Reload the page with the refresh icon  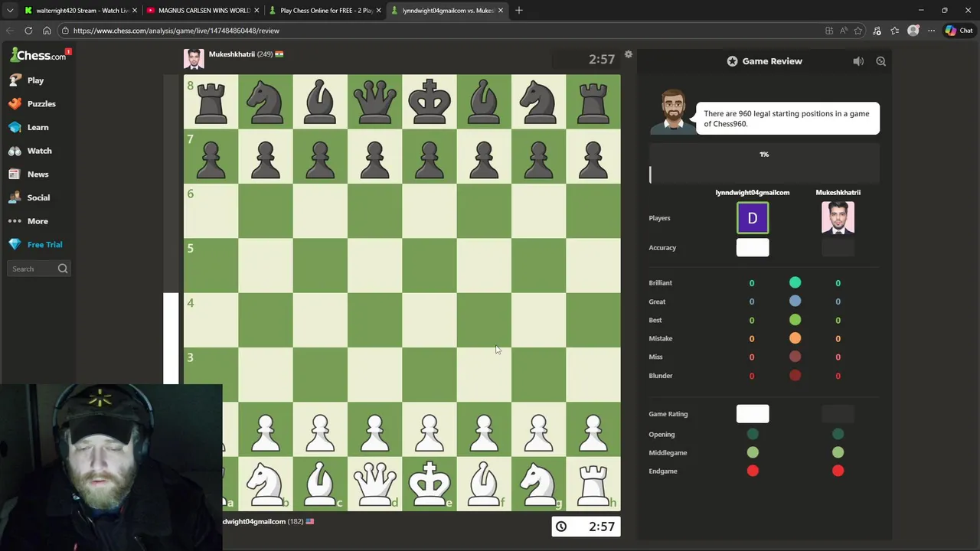[28, 31]
